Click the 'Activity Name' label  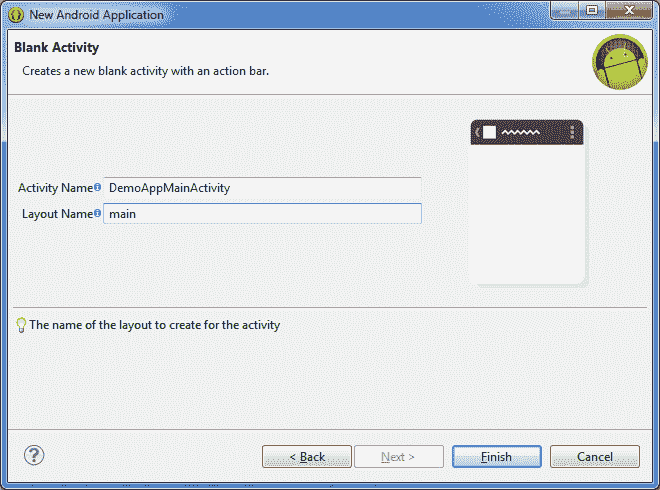point(56,188)
